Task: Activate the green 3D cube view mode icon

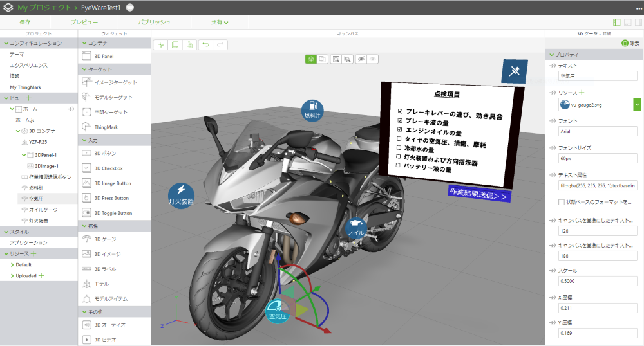Action: 311,59
